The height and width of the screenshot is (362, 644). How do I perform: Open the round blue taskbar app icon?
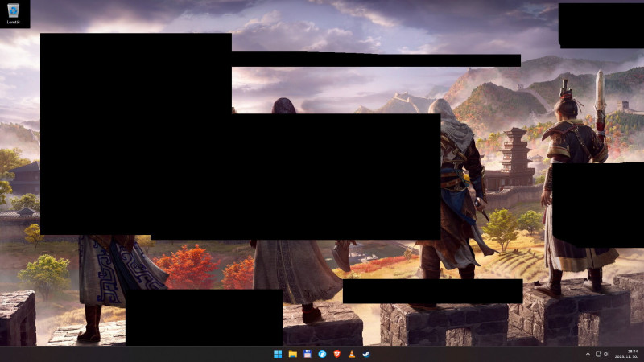tap(322, 354)
